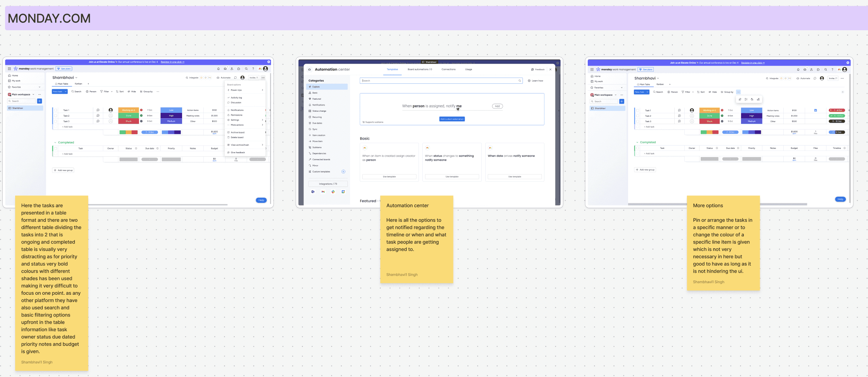Click Task 1 file attachment icon in third screenshot
Viewport: 868px width, 377px height.
816,110
